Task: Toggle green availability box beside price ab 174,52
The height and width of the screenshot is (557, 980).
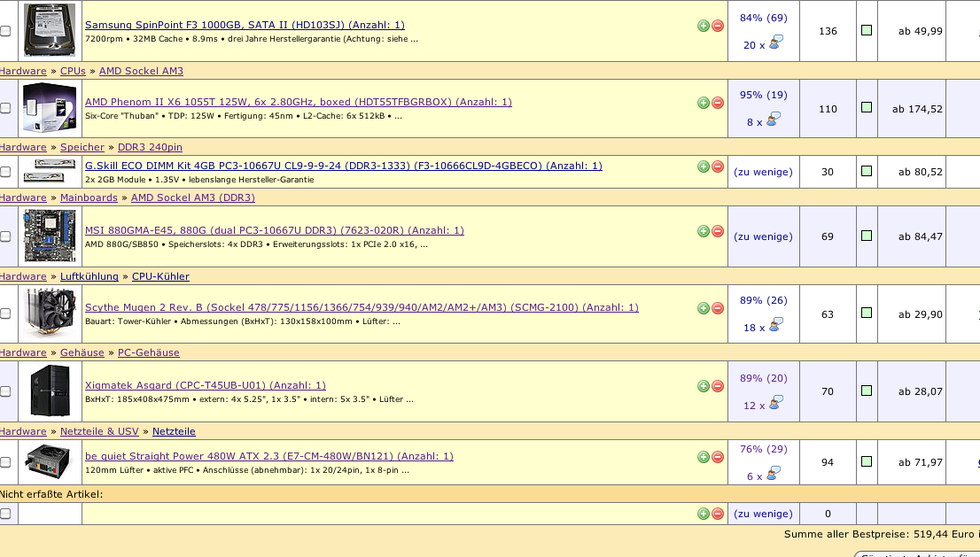Action: click(867, 107)
